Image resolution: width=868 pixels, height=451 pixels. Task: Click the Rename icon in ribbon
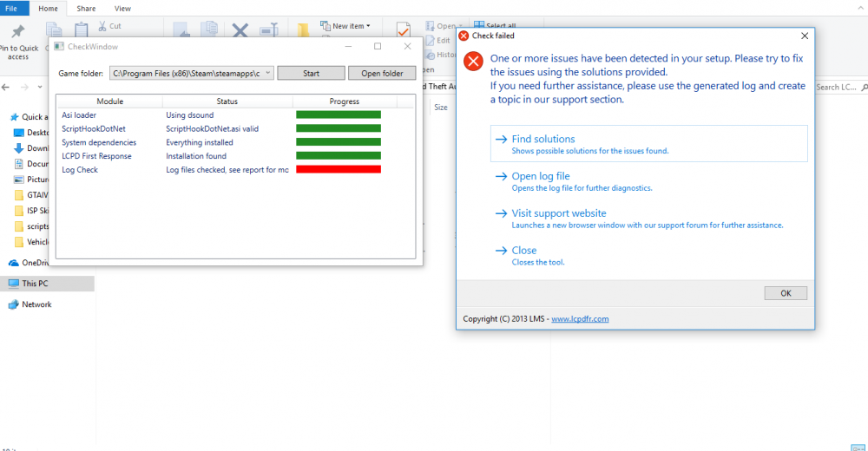click(268, 29)
